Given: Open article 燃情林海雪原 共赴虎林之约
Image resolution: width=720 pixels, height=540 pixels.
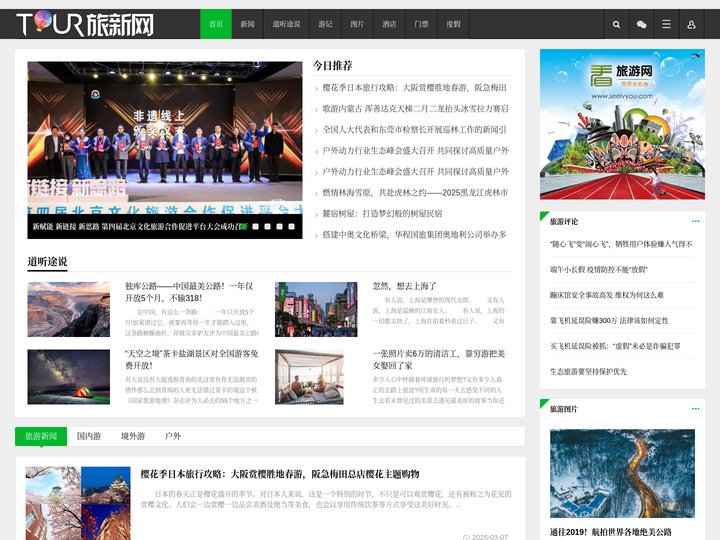Looking at the screenshot, I should tap(415, 193).
